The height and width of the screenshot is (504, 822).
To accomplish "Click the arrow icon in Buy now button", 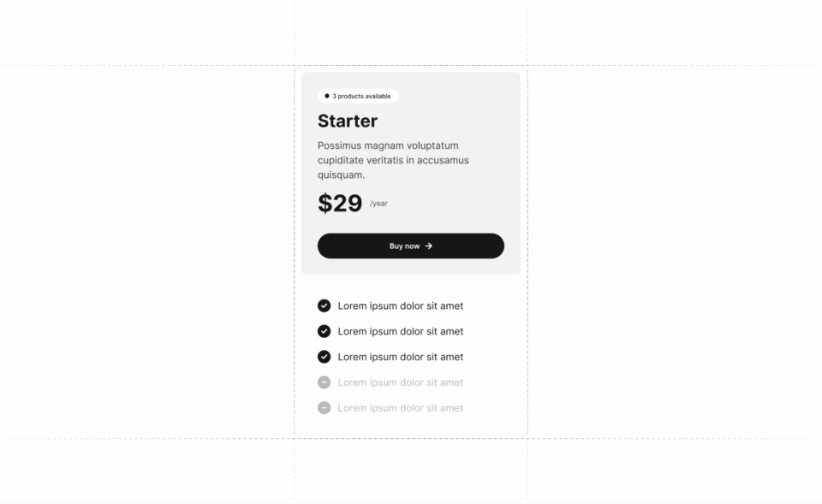I will point(429,246).
